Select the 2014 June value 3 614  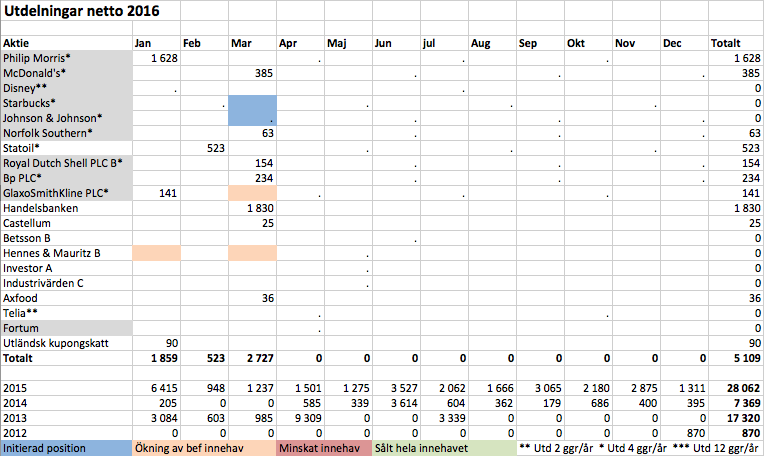click(x=396, y=403)
